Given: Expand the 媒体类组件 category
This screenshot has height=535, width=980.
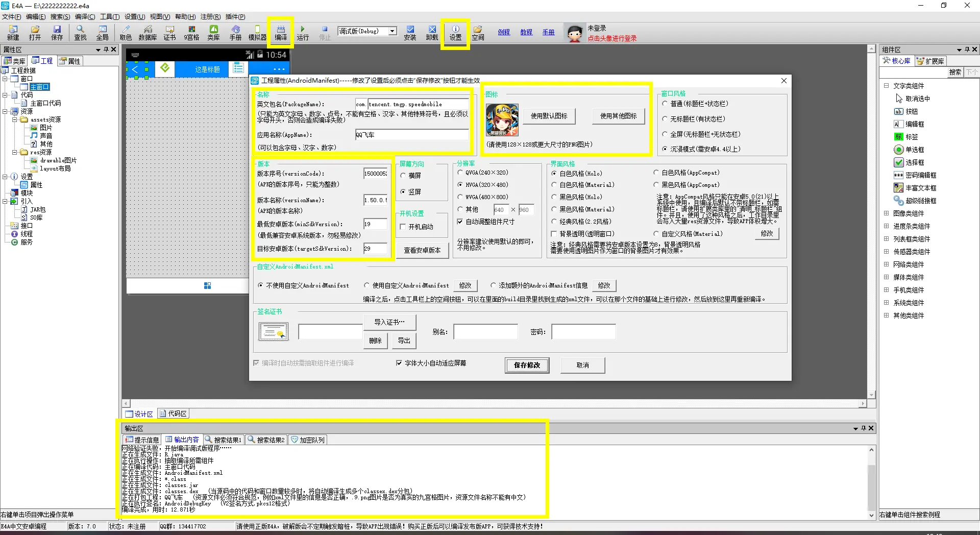Looking at the screenshot, I should pos(886,277).
